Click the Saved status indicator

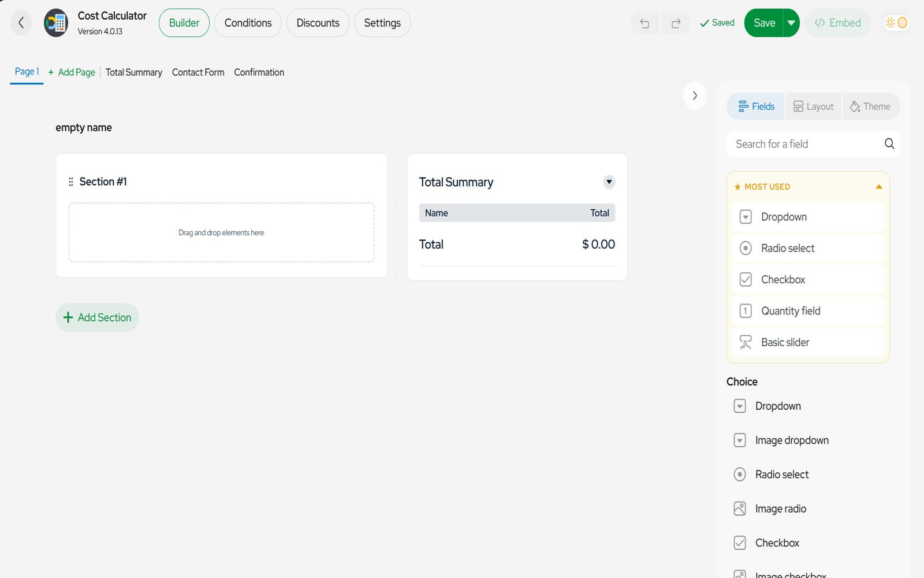(x=717, y=23)
